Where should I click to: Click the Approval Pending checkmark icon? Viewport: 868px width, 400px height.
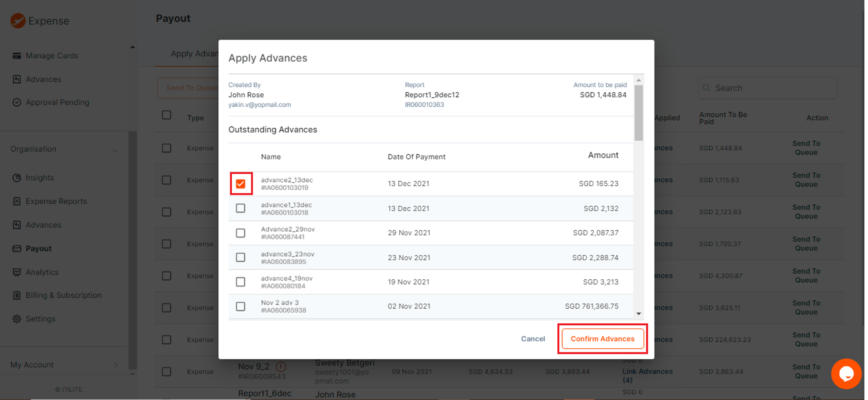pos(16,102)
